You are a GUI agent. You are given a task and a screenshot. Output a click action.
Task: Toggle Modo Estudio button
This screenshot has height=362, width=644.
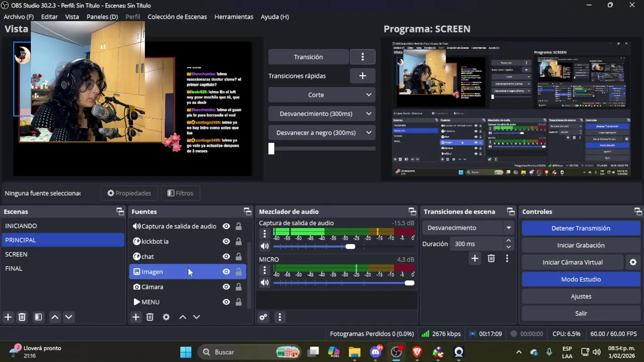(581, 280)
